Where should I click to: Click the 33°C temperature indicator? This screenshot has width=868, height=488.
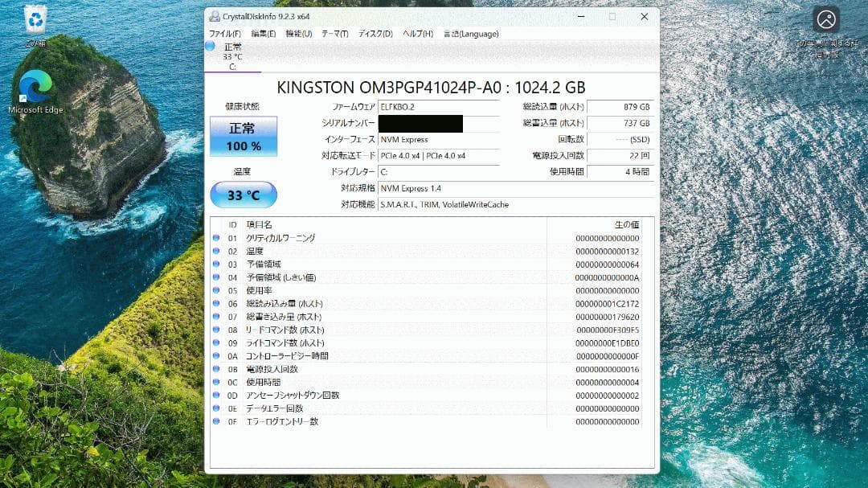(243, 195)
